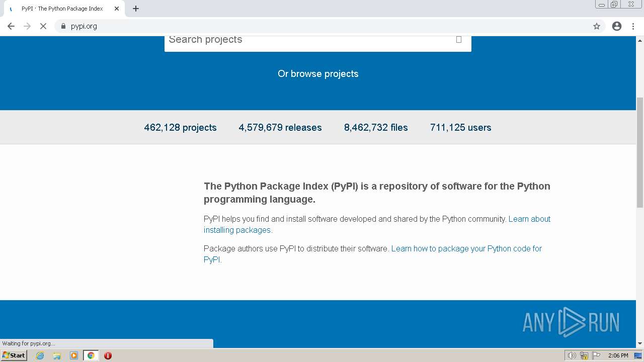
Task: Click the Show desktop tray button
Action: (x=638, y=355)
